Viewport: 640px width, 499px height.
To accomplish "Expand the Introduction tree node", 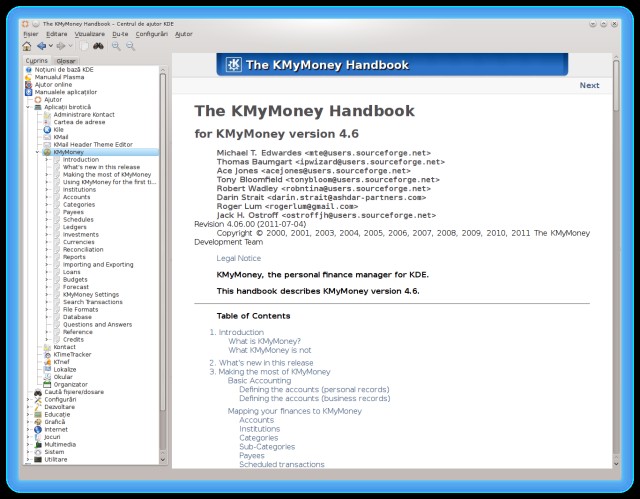I will tap(47, 160).
